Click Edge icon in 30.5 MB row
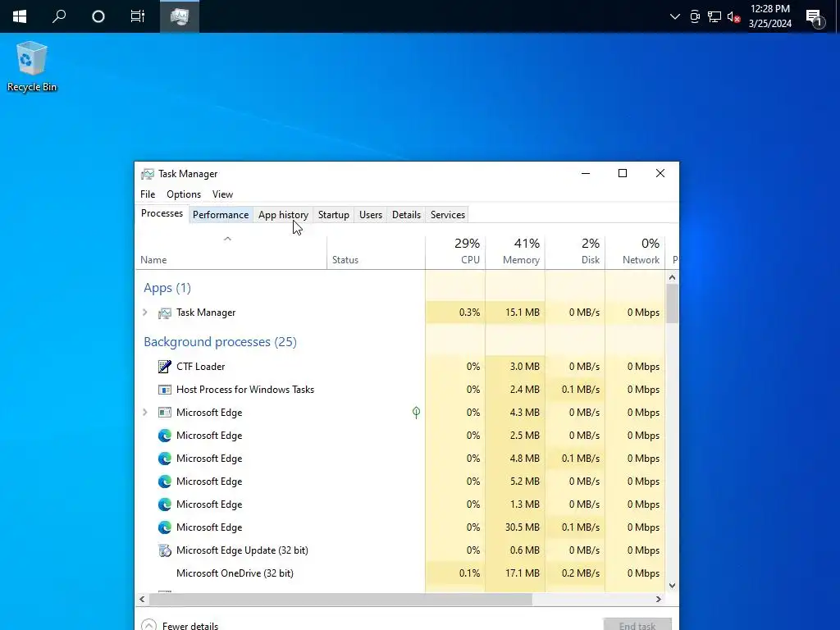The image size is (840, 630). tap(164, 527)
